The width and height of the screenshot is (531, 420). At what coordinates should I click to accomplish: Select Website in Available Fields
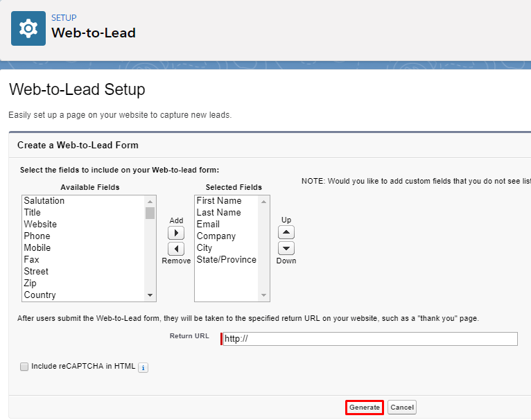[x=40, y=225]
